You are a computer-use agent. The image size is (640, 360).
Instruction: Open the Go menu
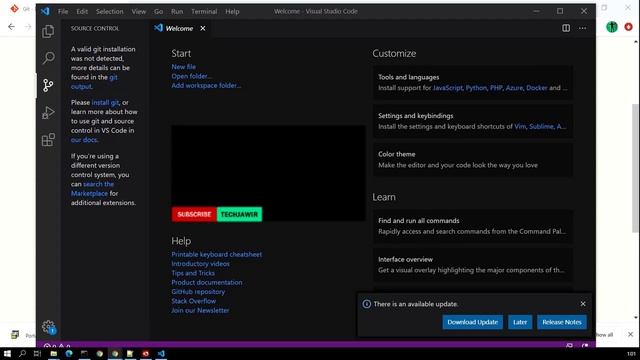[x=158, y=11]
